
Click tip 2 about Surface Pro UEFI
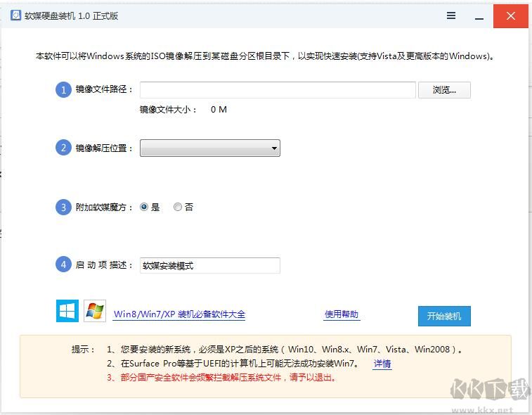pos(233,364)
